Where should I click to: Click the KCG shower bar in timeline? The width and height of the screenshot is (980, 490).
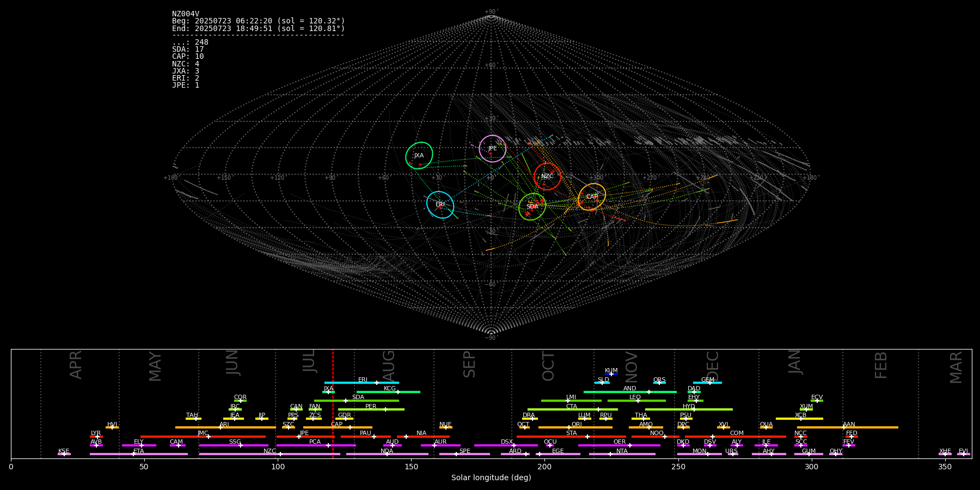click(388, 392)
